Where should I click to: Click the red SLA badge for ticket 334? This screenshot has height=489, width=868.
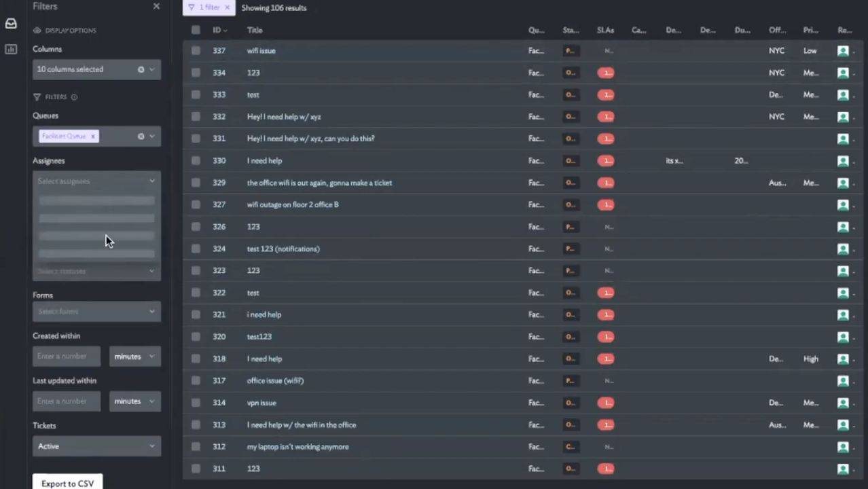pyautogui.click(x=605, y=73)
